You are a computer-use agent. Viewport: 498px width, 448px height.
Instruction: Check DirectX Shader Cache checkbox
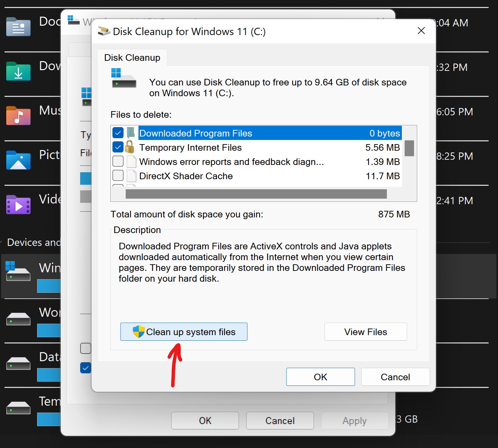pos(118,176)
